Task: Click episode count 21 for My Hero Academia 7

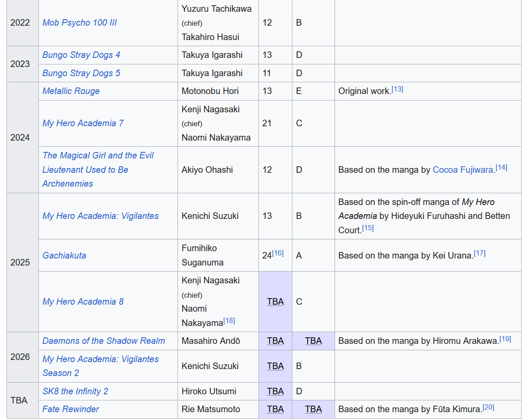Action: click(x=267, y=123)
